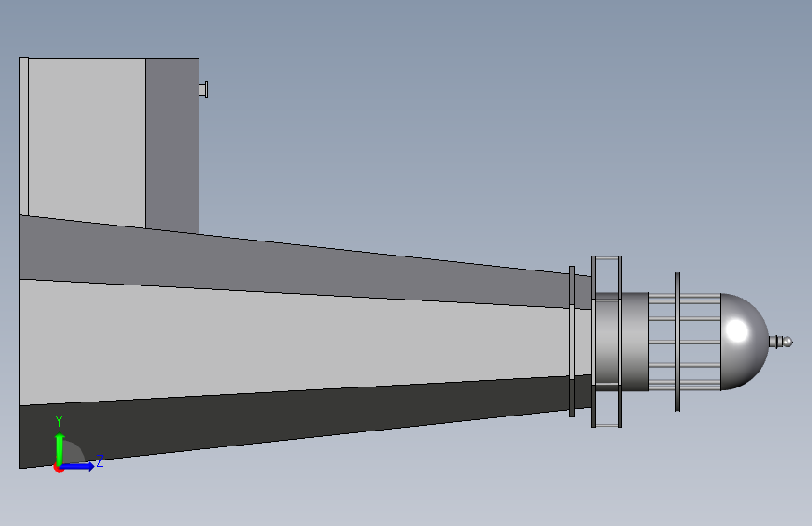
Task: Select the small nozzle on the box side
Action: point(203,90)
